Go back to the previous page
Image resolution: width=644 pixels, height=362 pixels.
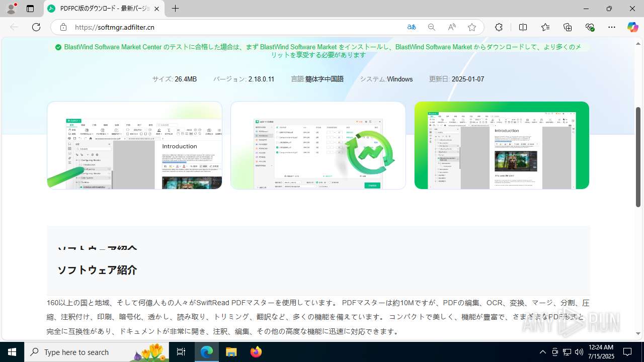click(x=14, y=27)
